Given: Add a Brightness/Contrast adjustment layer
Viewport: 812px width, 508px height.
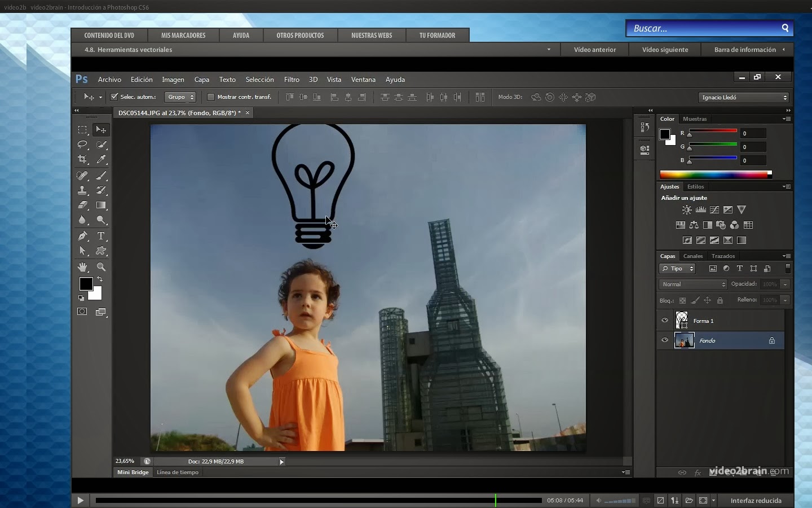Looking at the screenshot, I should (687, 209).
